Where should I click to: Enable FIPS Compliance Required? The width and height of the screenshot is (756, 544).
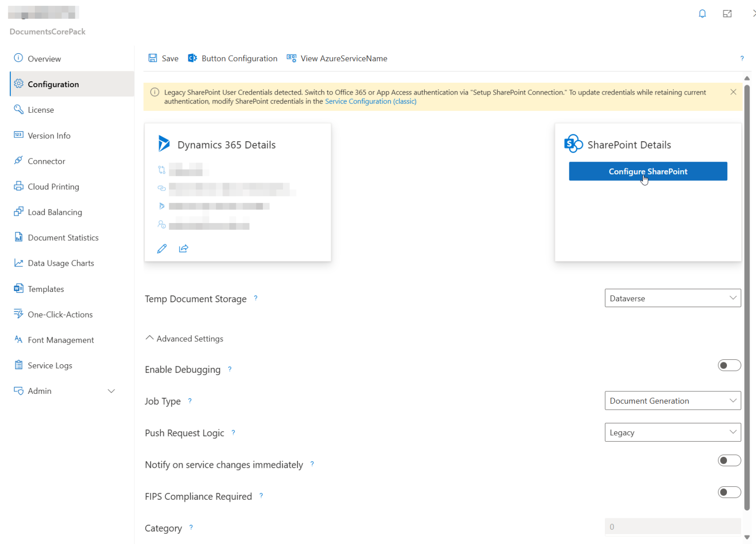click(729, 491)
